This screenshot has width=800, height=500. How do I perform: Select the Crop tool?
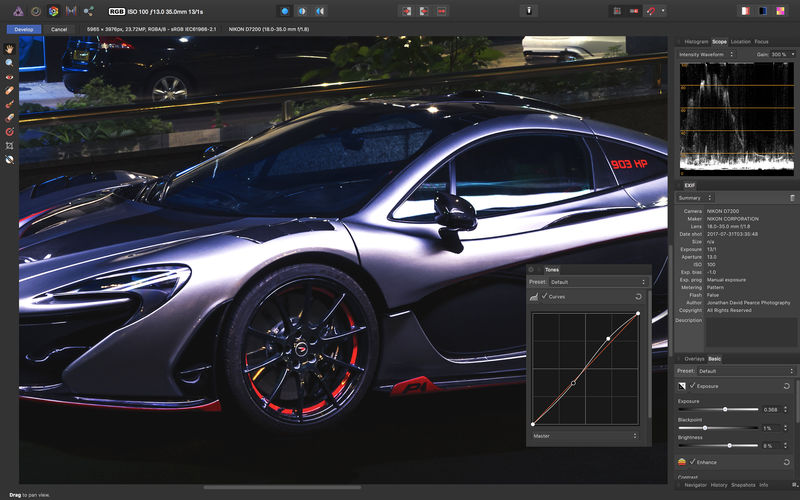pyautogui.click(x=9, y=145)
